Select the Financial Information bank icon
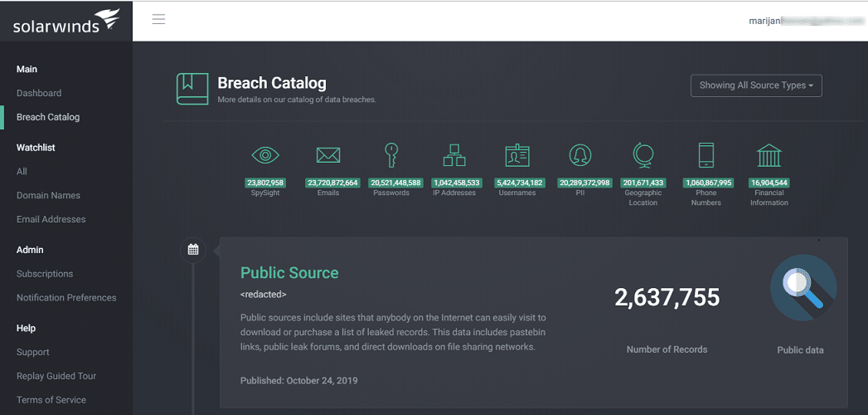The image size is (868, 415). [x=769, y=156]
